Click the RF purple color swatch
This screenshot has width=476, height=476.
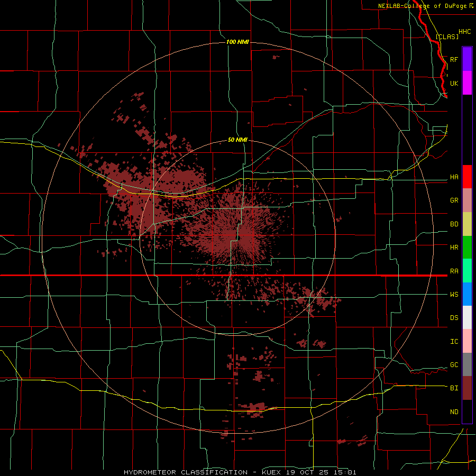click(x=467, y=59)
